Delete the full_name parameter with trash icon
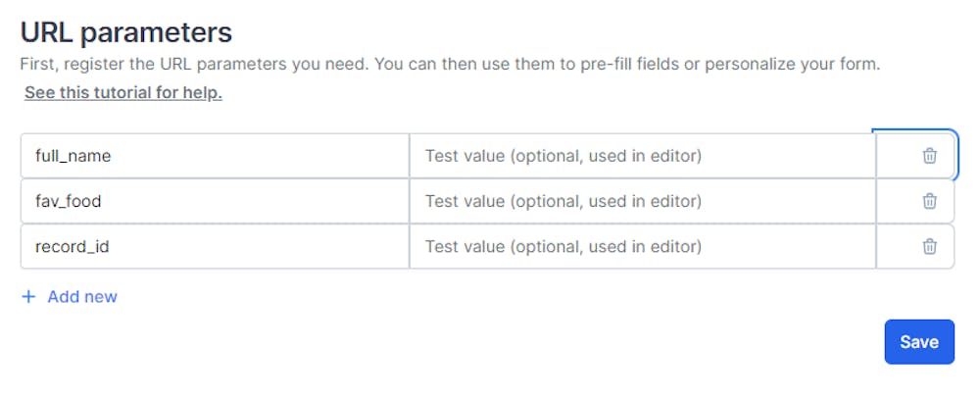980x398 pixels. coord(929,156)
